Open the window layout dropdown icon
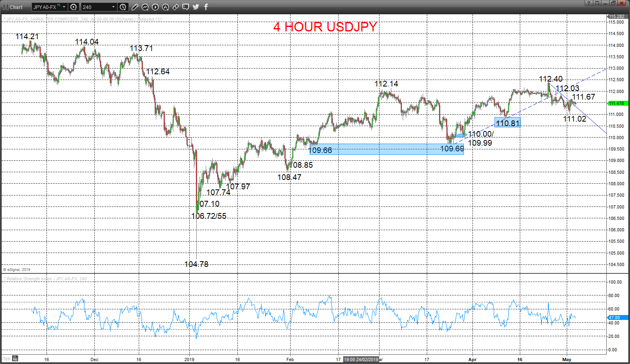This screenshot has height=364, width=630. click(x=598, y=3)
